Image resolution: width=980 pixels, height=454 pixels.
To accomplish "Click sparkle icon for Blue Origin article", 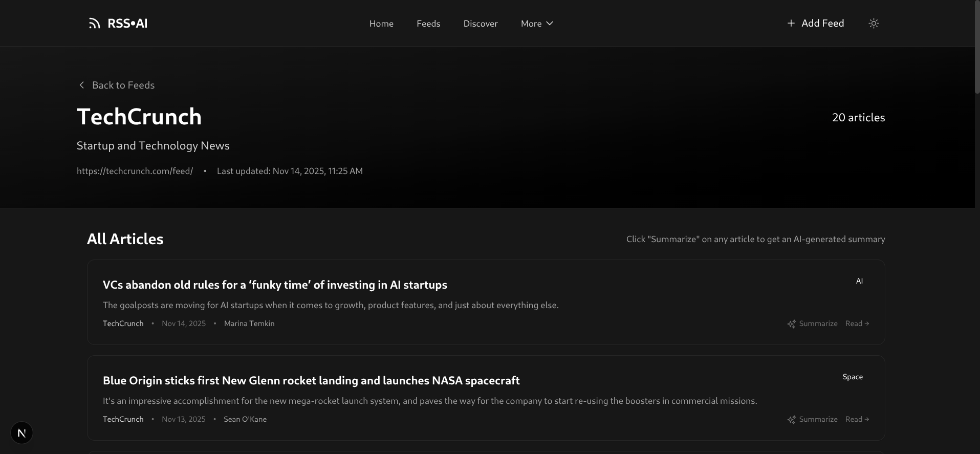I will [x=792, y=420].
